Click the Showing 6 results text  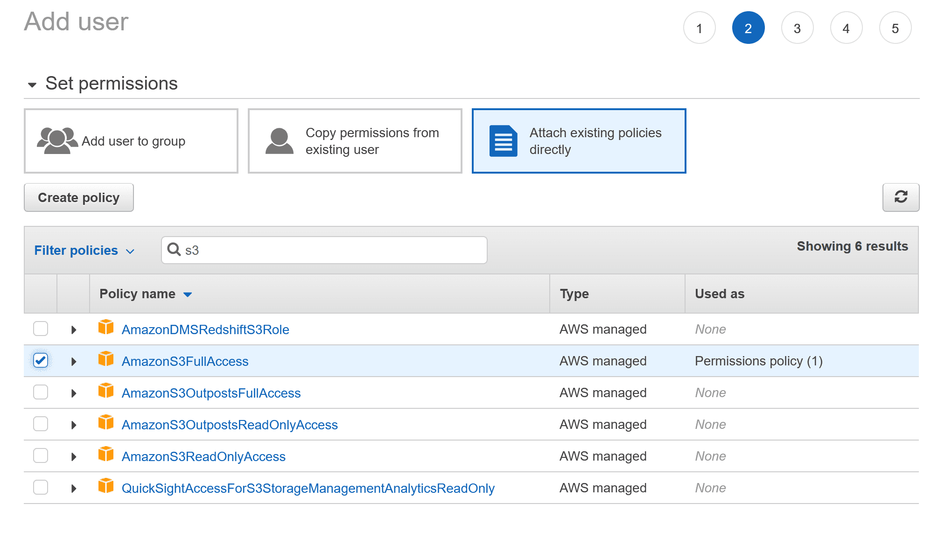852,246
